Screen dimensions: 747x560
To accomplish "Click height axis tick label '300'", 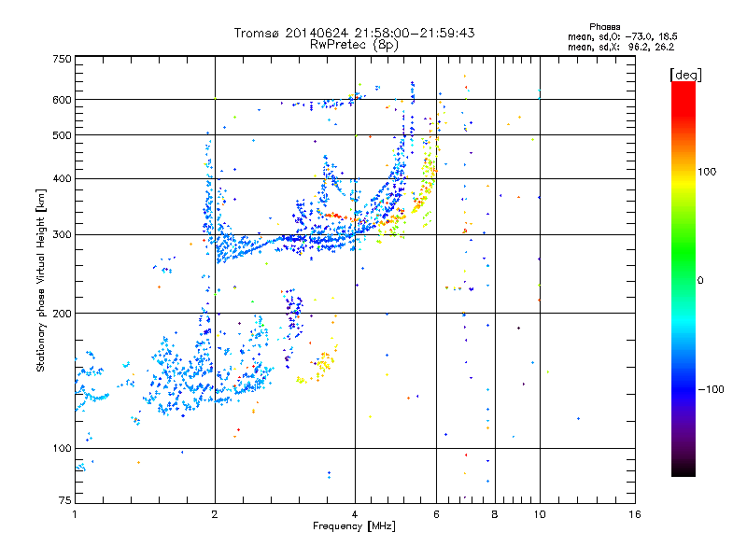I will (x=62, y=235).
